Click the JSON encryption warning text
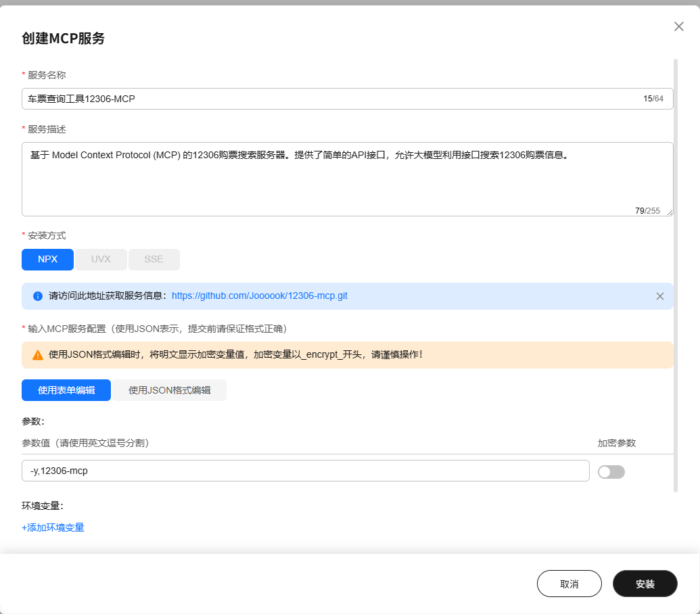Screen dimensions: 700x614 click(235, 355)
